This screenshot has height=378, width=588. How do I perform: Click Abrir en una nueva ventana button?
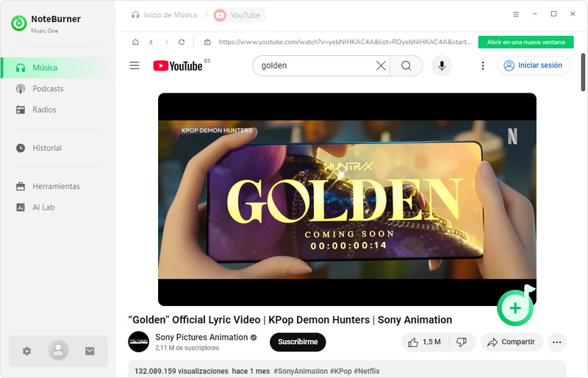(526, 42)
